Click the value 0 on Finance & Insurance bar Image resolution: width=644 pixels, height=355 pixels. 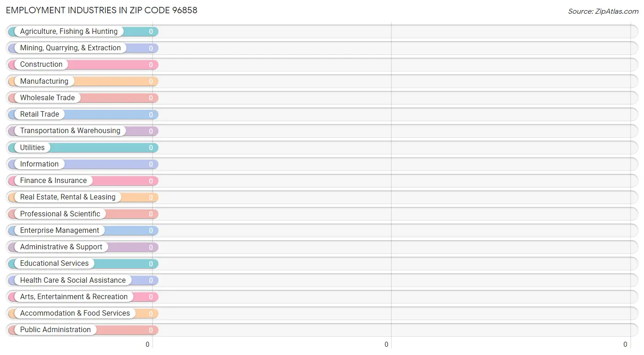pyautogui.click(x=151, y=181)
